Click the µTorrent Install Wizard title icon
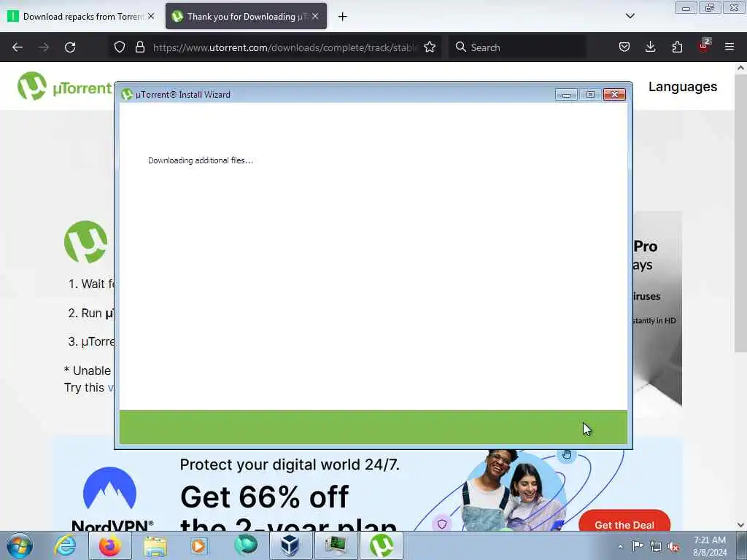 127,94
